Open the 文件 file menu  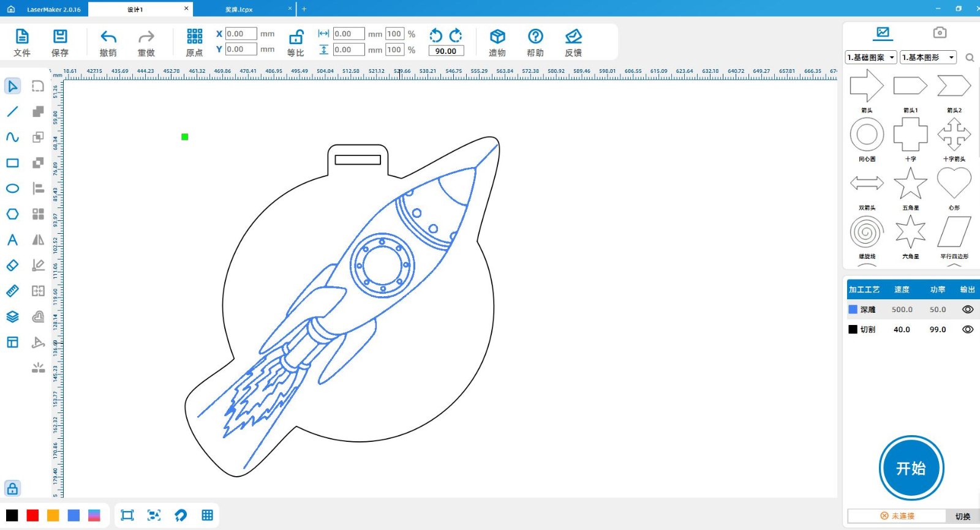point(22,37)
